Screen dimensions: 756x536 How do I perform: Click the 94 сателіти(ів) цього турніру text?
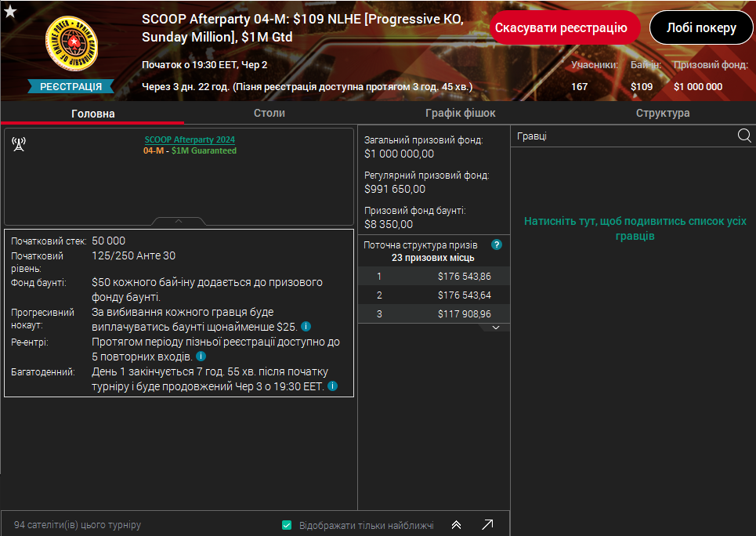tap(77, 524)
